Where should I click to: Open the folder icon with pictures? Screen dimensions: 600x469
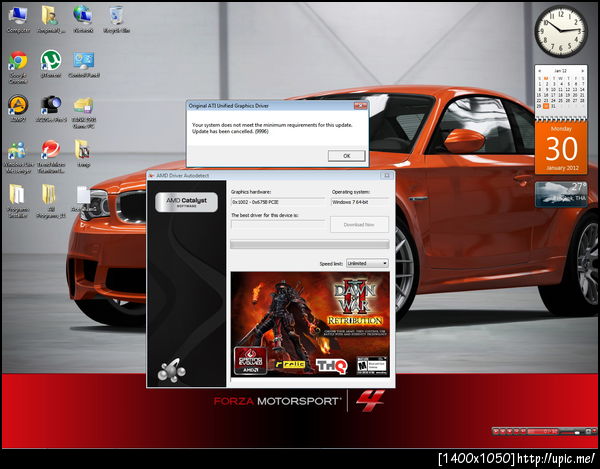(x=83, y=154)
